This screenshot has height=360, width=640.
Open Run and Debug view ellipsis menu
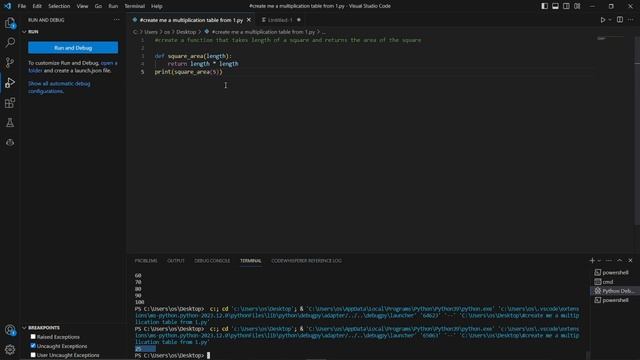pyautogui.click(x=117, y=20)
